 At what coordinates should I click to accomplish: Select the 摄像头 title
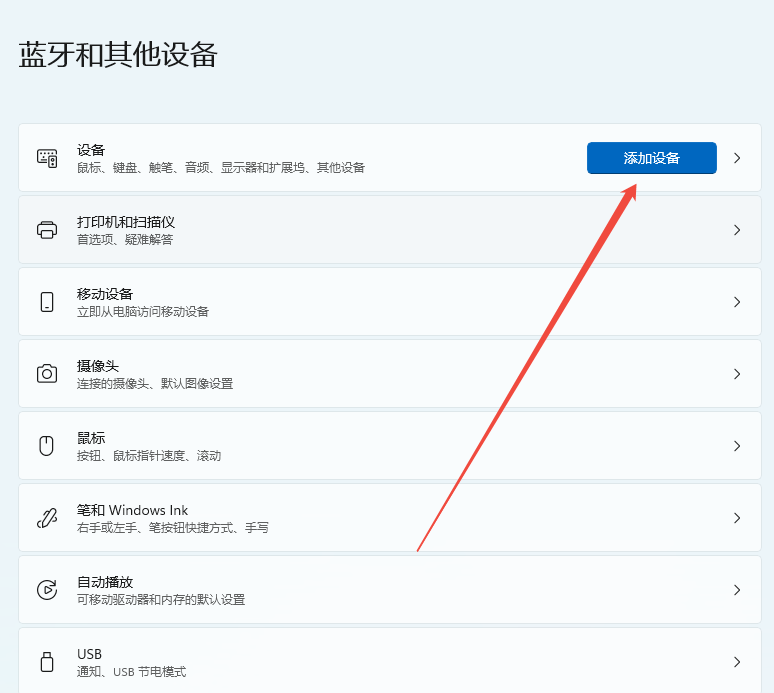(98, 366)
